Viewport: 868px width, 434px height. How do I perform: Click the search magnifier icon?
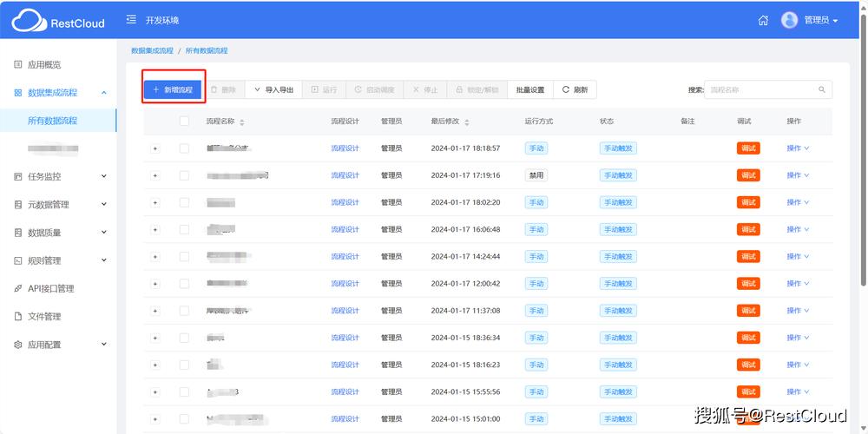822,89
